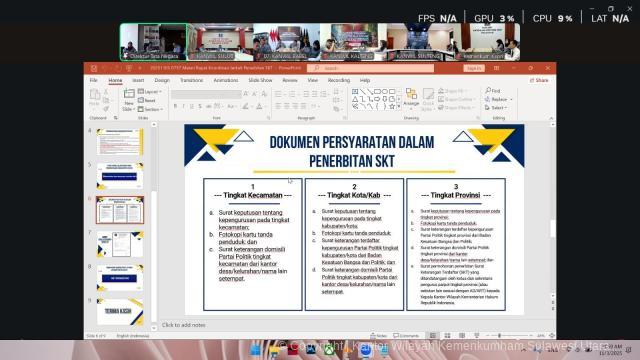The height and width of the screenshot is (360, 640).
Task: Select the slide 4 thumbnail
Action: click(x=120, y=142)
